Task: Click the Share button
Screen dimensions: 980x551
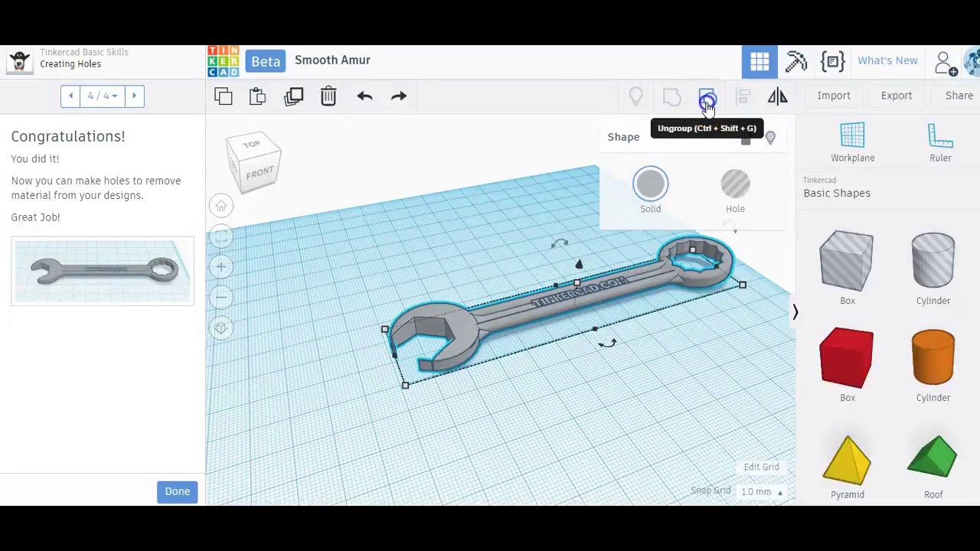Action: (x=959, y=96)
